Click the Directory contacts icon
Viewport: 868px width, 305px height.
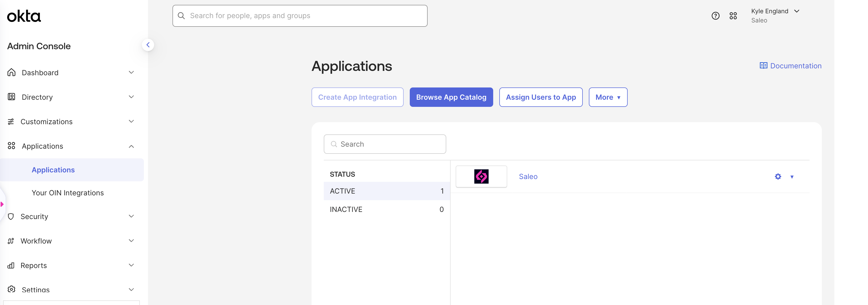(x=11, y=97)
